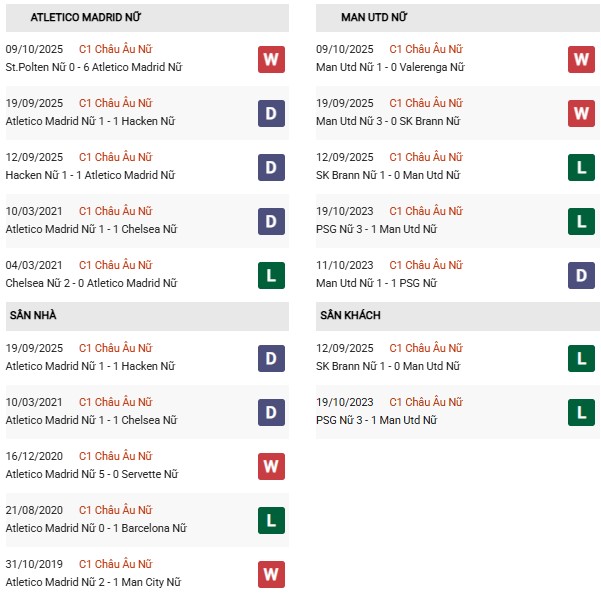Viewport: 601px width, 610px height.
Task: Select the Man Utd Nữ header
Action: (x=374, y=18)
